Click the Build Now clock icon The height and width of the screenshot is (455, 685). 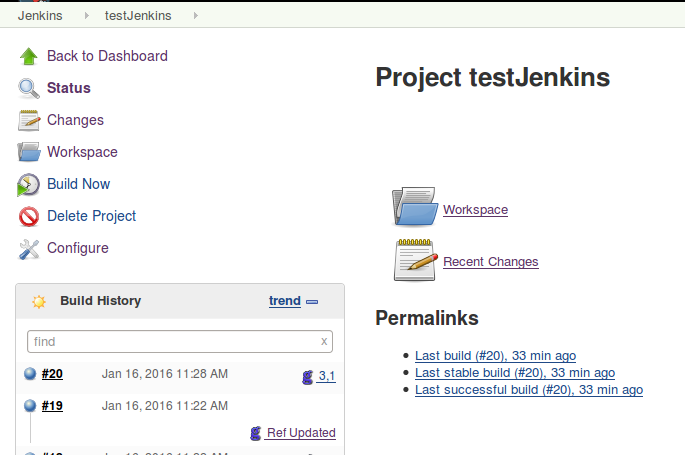coord(28,184)
